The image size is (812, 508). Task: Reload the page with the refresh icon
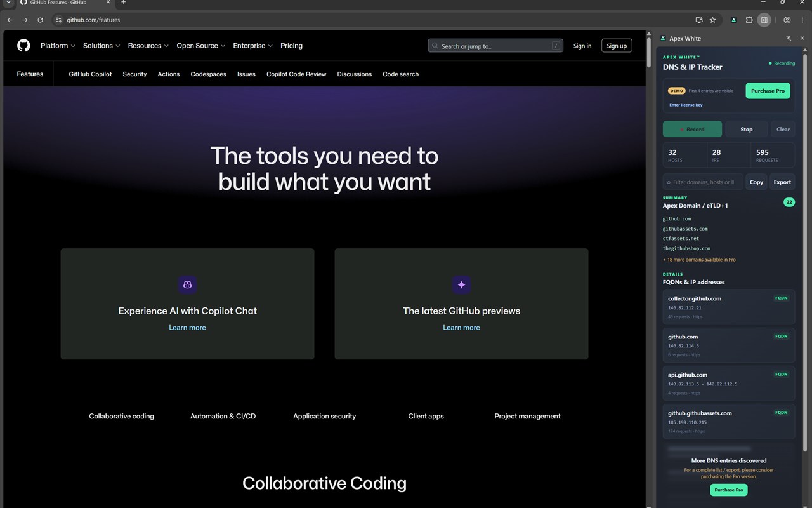[40, 20]
